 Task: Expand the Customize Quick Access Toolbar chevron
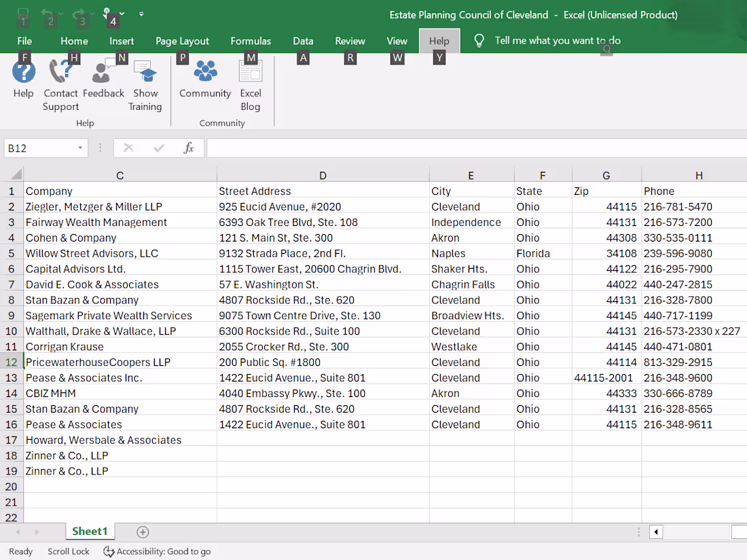pos(141,12)
